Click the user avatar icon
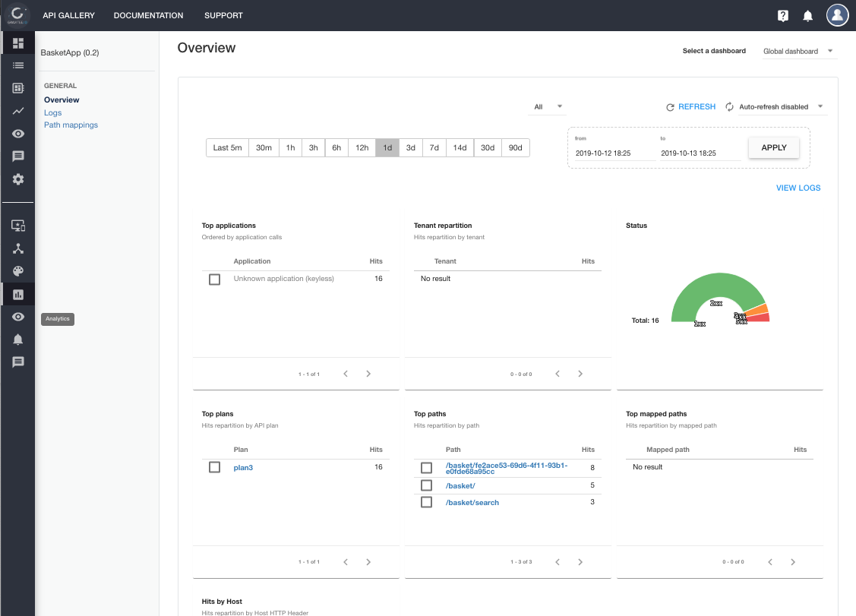 (x=837, y=15)
